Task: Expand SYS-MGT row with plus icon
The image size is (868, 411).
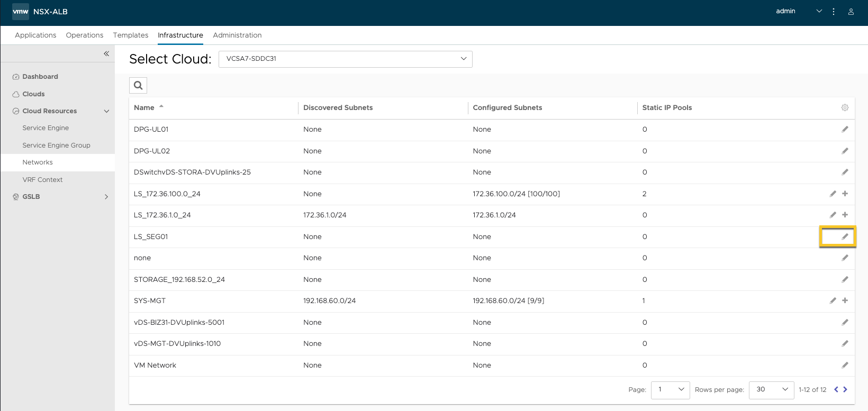Action: (845, 300)
